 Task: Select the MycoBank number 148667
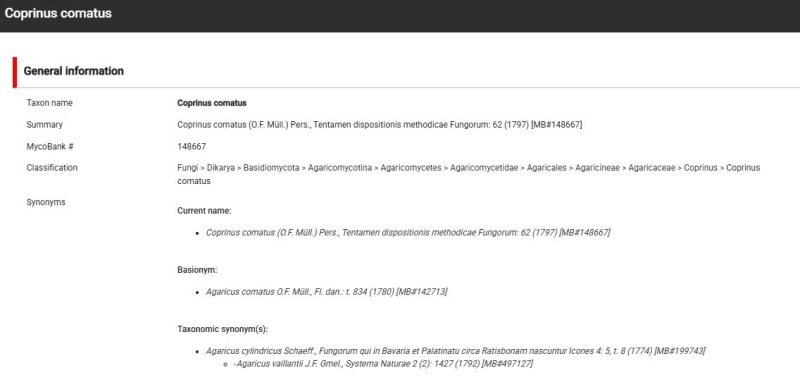(x=192, y=146)
